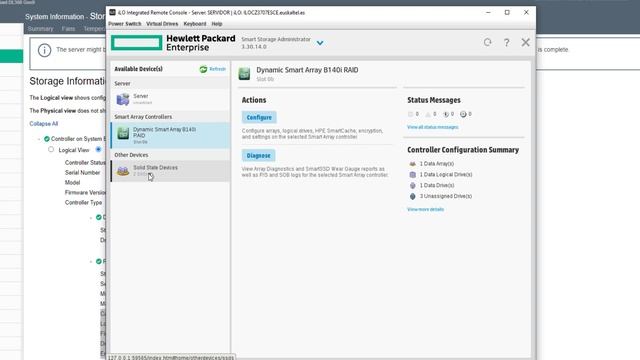Image resolution: width=640 pixels, height=360 pixels.
Task: Open View all status messages link
Action: [432, 127]
